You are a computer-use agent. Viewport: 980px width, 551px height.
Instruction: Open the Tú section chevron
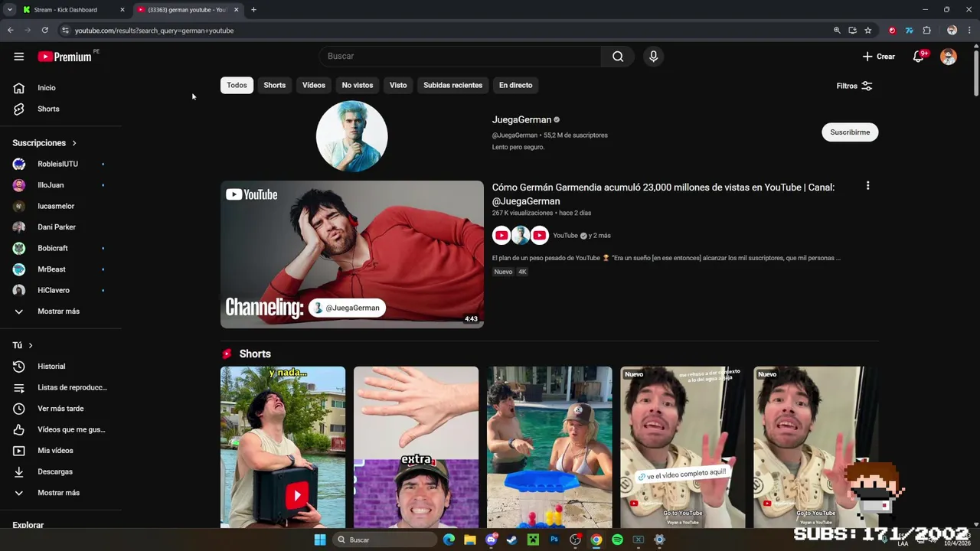tap(31, 346)
